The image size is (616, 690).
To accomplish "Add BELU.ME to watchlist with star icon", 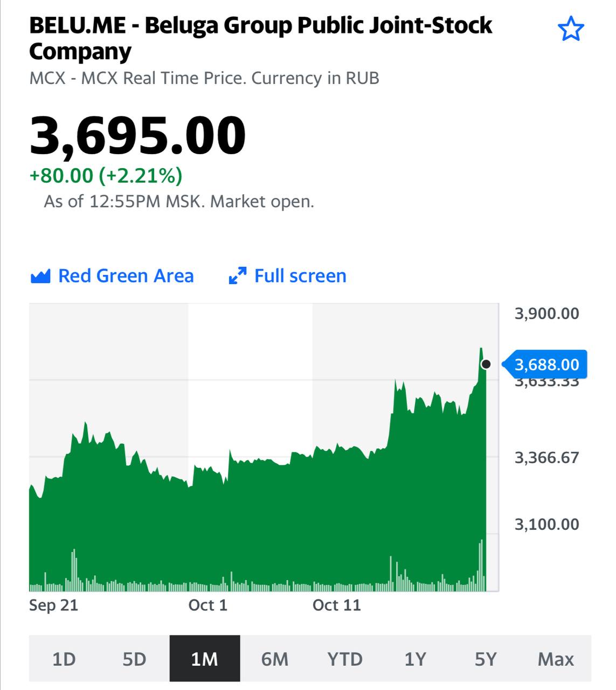I will pos(571,29).
